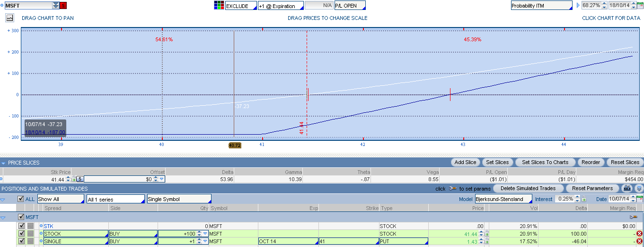Screen dimensions: 644x247
Task: Click Delete Simulated Trades button
Action: [x=528, y=188]
